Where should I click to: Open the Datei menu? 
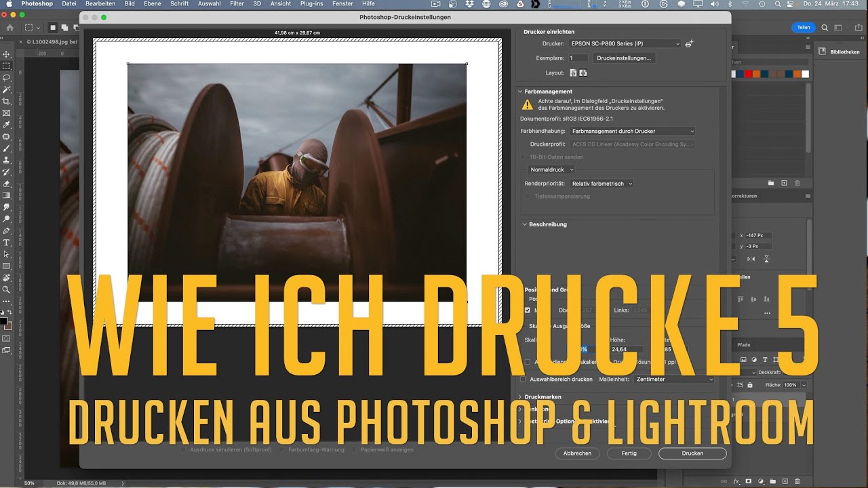[69, 4]
